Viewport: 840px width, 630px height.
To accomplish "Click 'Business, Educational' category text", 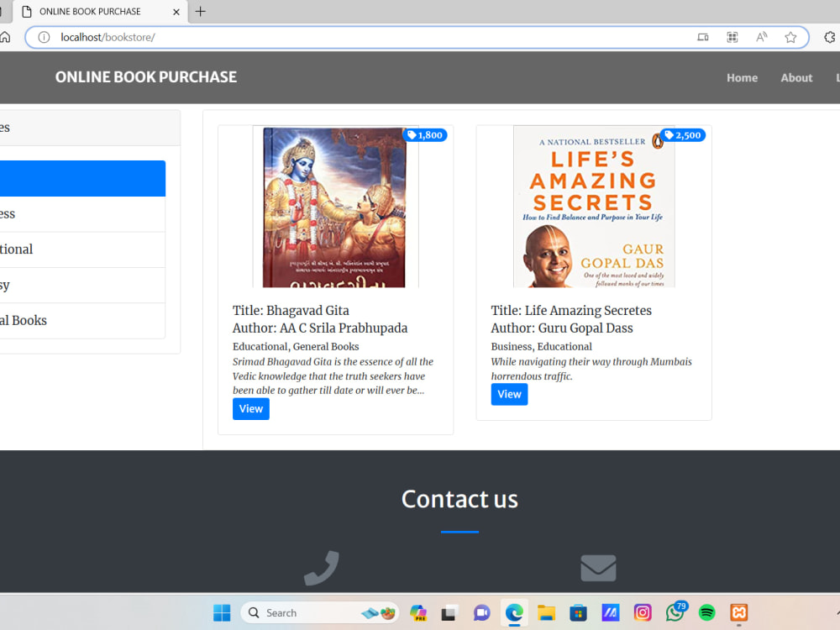I will [x=541, y=347].
